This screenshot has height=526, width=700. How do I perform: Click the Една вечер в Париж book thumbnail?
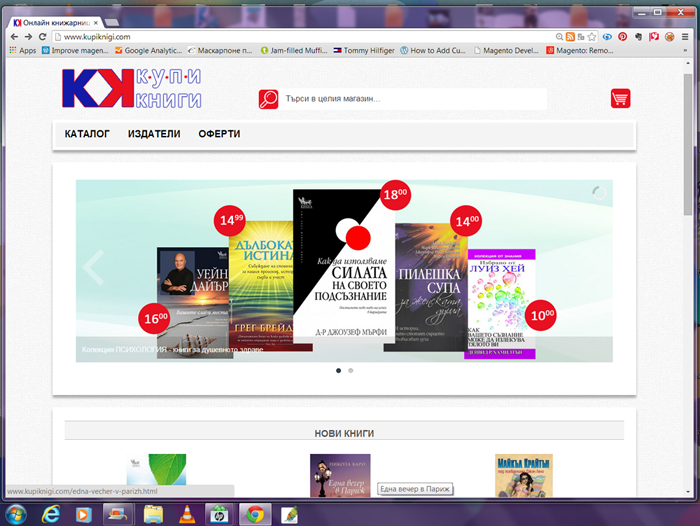(x=340, y=475)
